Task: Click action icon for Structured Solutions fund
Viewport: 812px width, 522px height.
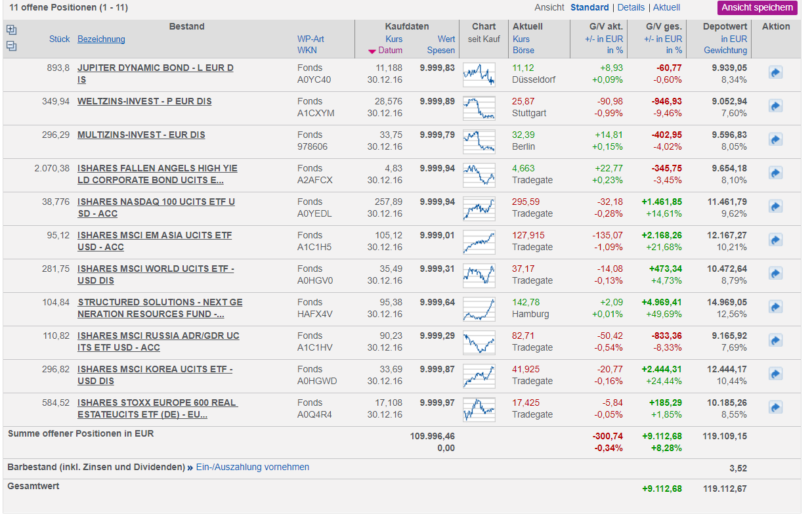Action: pyautogui.click(x=775, y=307)
